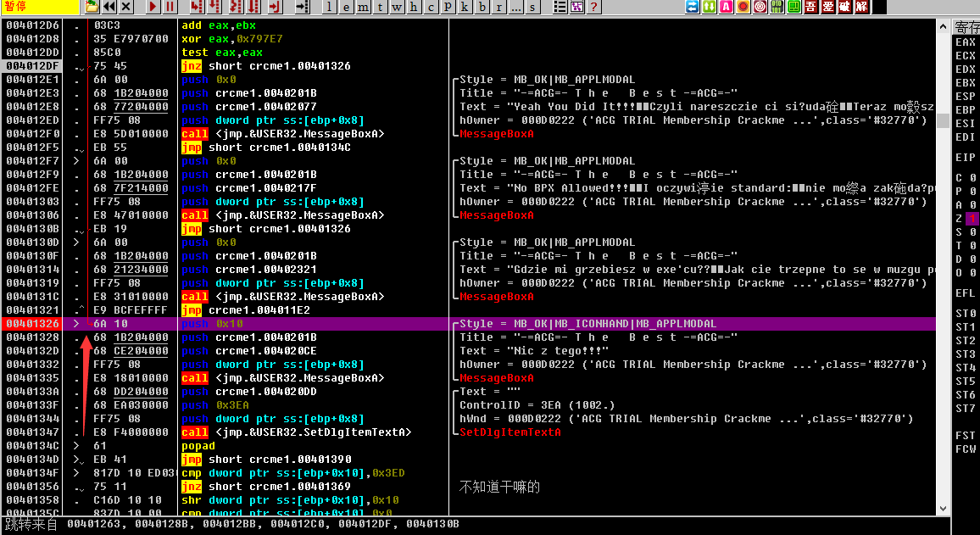Open the Log window with the l button
The image size is (980, 535).
(x=330, y=8)
